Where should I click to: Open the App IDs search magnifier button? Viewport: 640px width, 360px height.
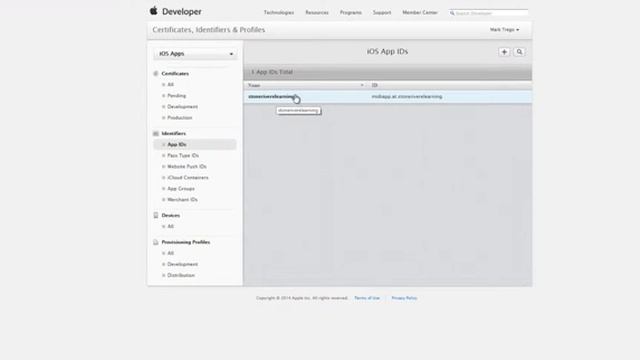(x=519, y=52)
